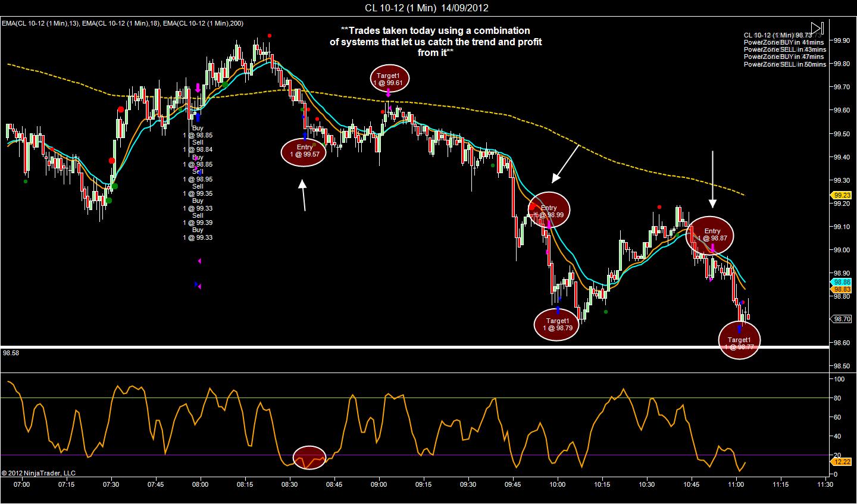Click the 99.50 price axis label

[841, 134]
